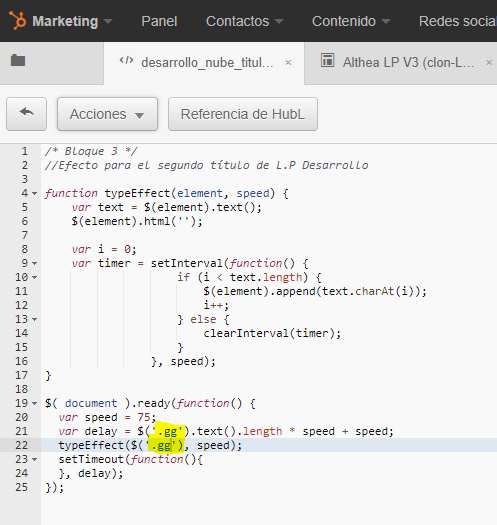Click the Referencia de HubL button
Viewport: 497px width, 525px height.
coord(243,114)
